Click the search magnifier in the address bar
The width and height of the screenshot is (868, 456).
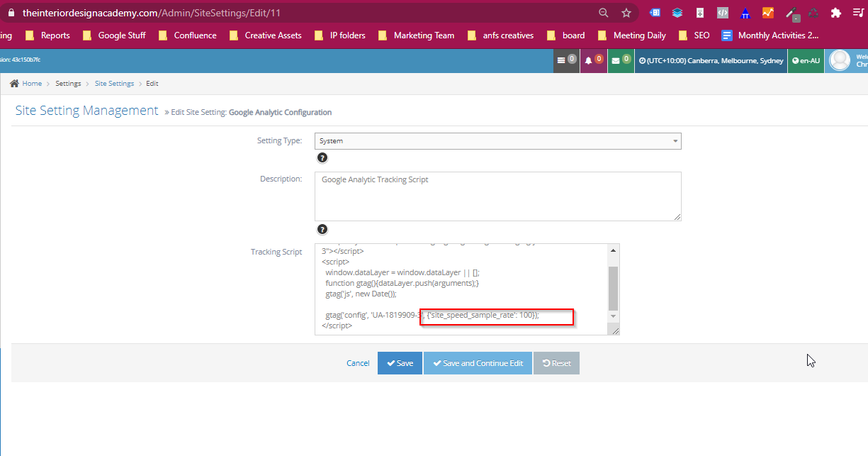(x=603, y=12)
